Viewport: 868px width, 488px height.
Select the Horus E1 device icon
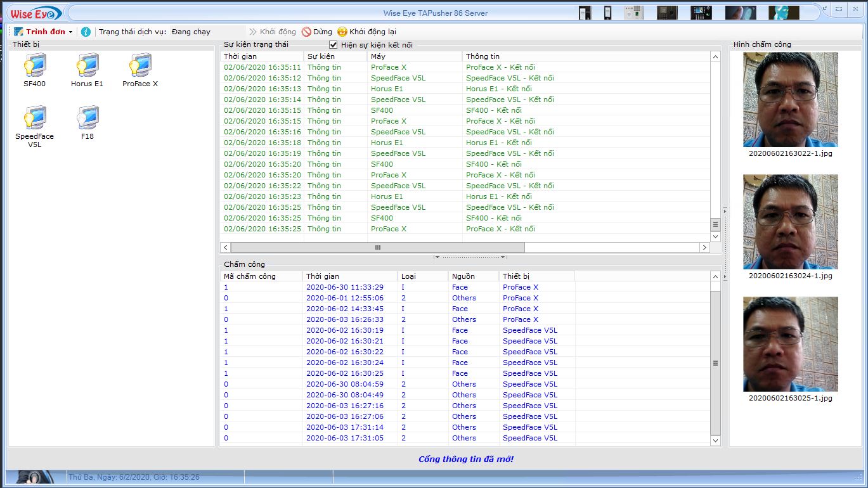(x=87, y=66)
